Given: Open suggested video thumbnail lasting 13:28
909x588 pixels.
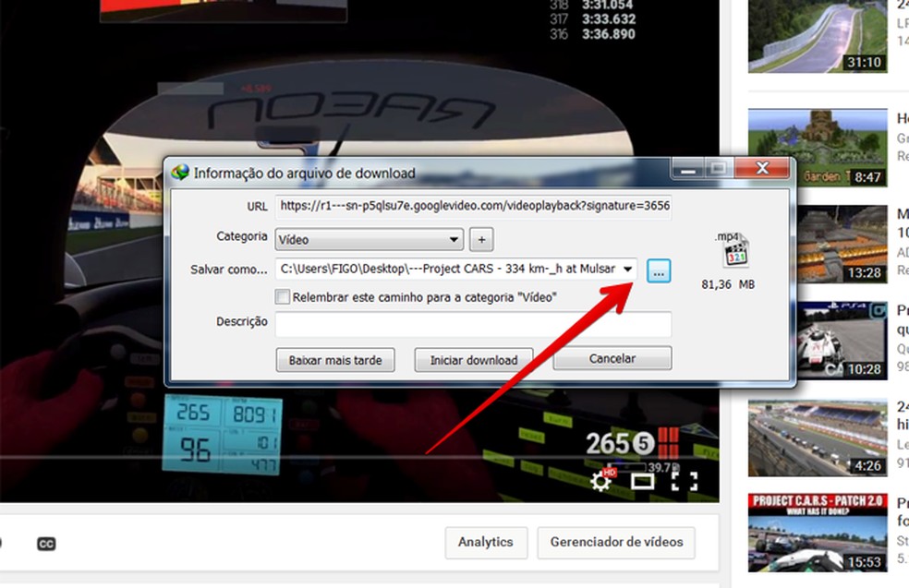Looking at the screenshot, I should pos(842,244).
